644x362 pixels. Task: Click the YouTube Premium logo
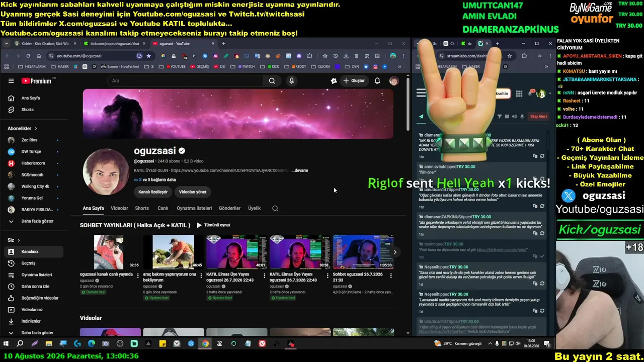click(x=36, y=81)
